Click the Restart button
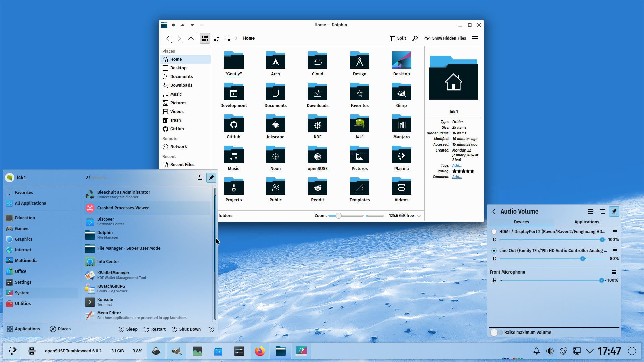 point(155,329)
